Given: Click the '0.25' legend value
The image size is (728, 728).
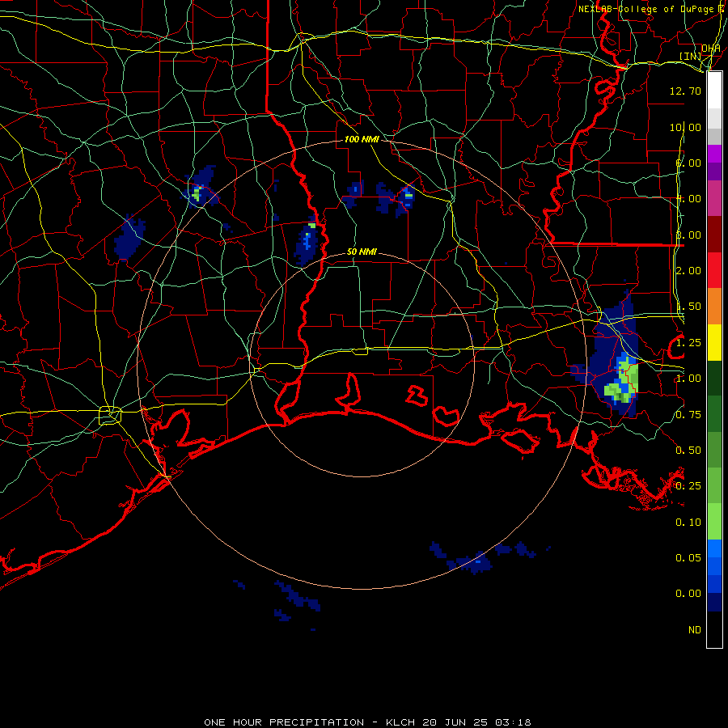Looking at the screenshot, I should (688, 486).
